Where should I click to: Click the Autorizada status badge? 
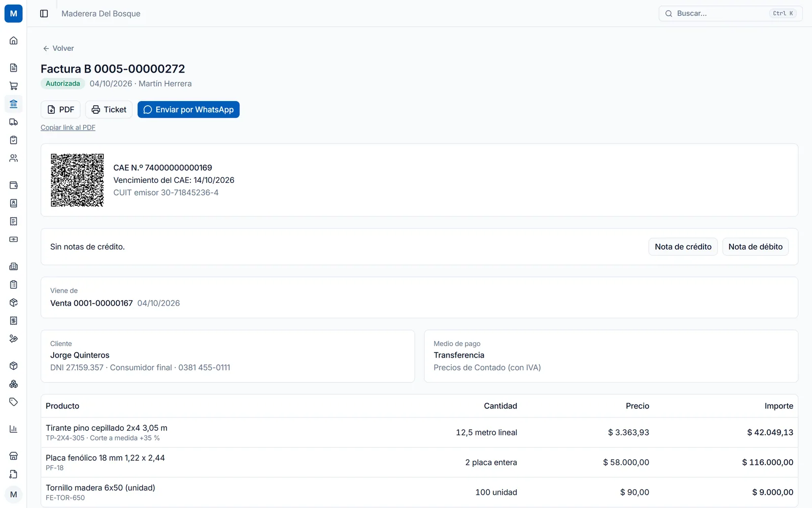(63, 84)
